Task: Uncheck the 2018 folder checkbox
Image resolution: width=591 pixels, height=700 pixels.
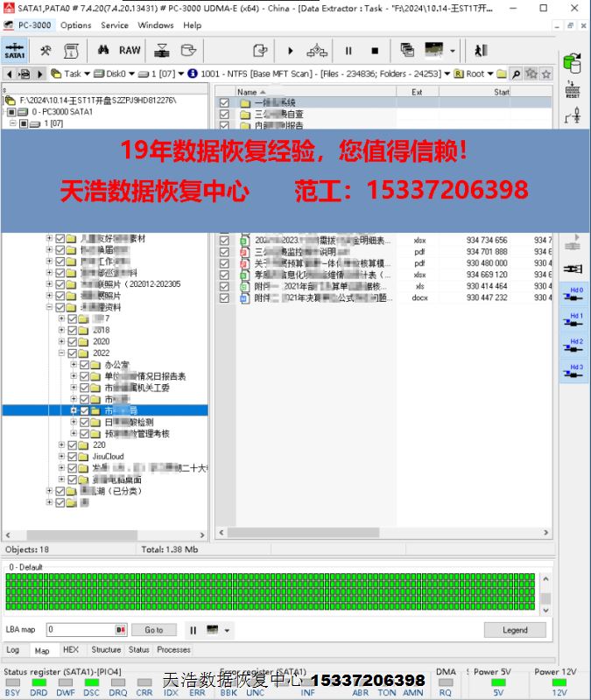Action: (x=73, y=331)
